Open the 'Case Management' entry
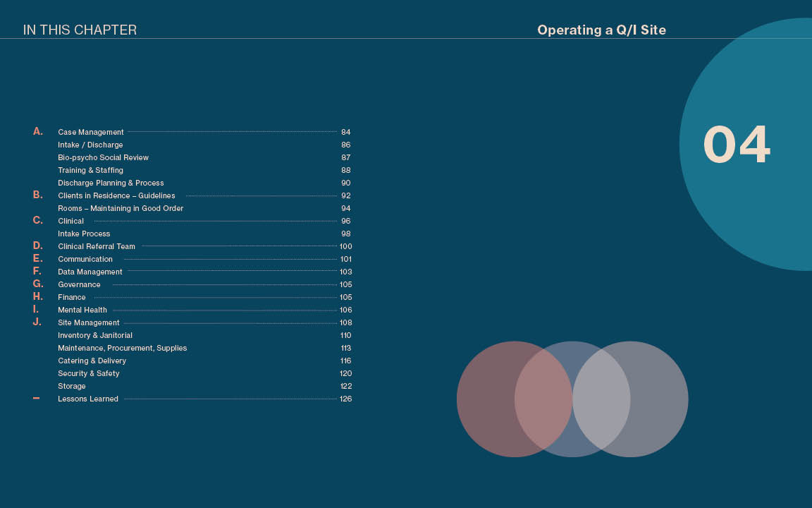The height and width of the screenshot is (508, 812). pyautogui.click(x=91, y=132)
